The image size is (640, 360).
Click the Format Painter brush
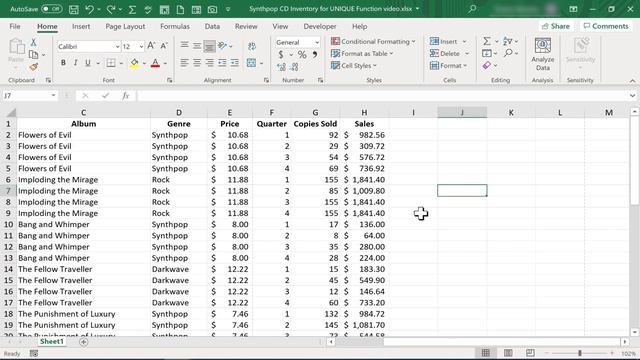[x=33, y=67]
